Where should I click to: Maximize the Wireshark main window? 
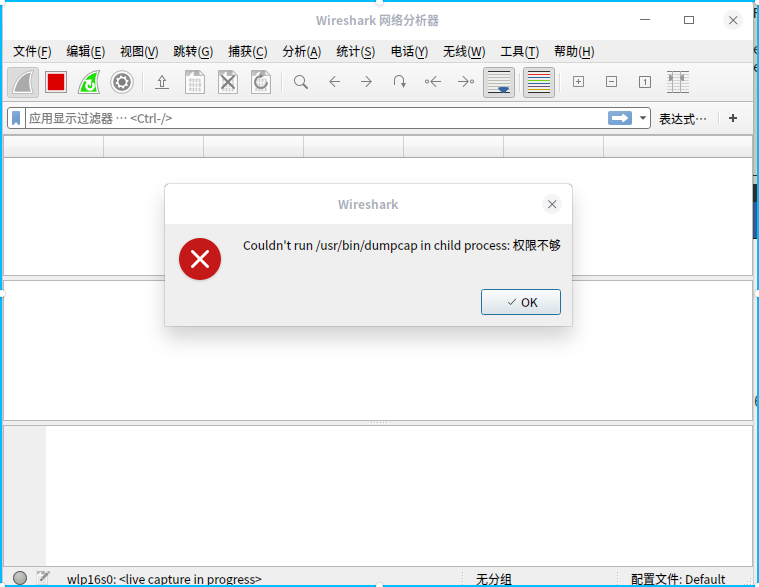689,20
